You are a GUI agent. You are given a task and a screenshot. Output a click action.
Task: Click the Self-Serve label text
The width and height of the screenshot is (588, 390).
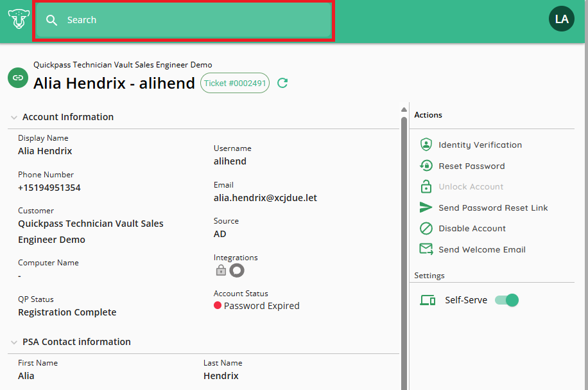point(466,300)
